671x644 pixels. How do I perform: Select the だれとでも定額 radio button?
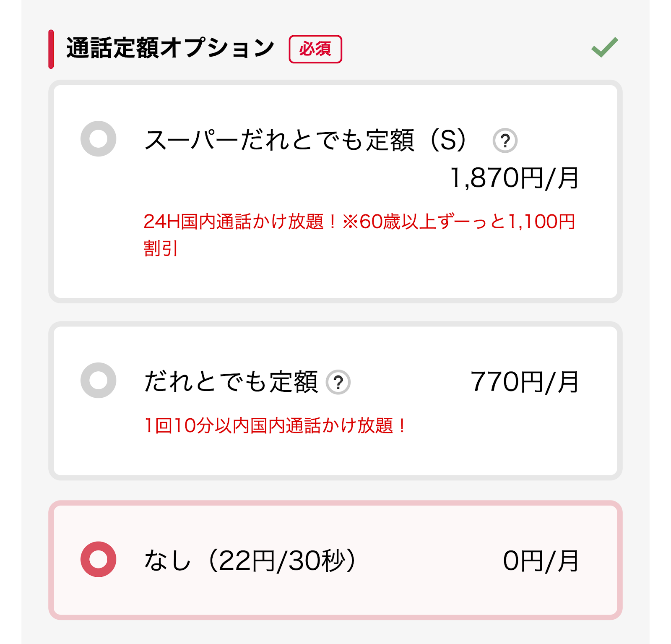(x=98, y=381)
